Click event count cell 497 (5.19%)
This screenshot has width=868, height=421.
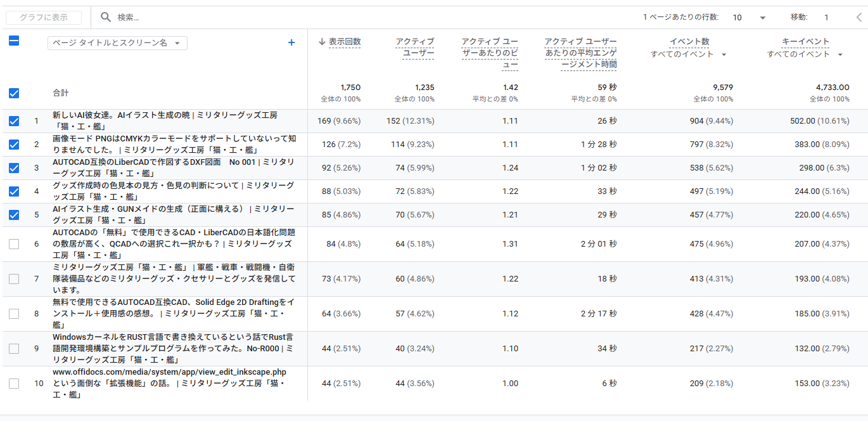pyautogui.click(x=712, y=191)
